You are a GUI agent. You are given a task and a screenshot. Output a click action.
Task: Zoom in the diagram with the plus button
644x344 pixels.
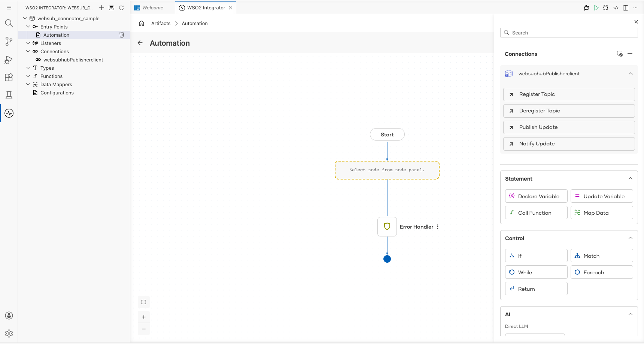click(x=144, y=317)
